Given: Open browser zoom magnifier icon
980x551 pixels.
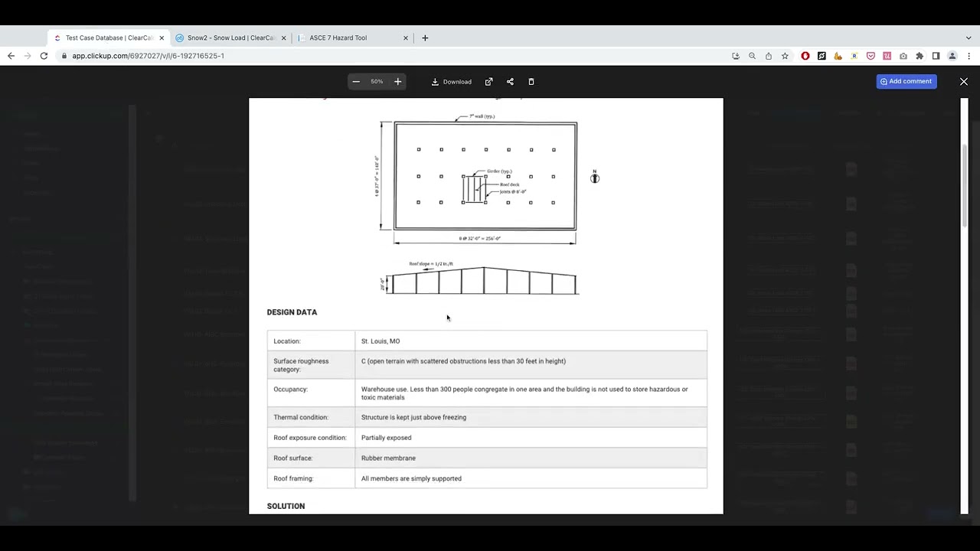Looking at the screenshot, I should 752,56.
